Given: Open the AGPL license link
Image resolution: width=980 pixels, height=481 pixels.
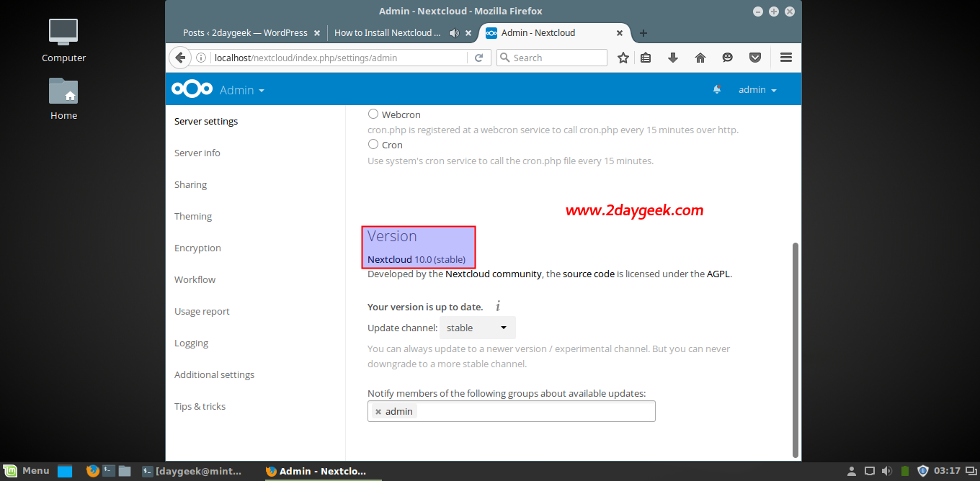Looking at the screenshot, I should (718, 274).
